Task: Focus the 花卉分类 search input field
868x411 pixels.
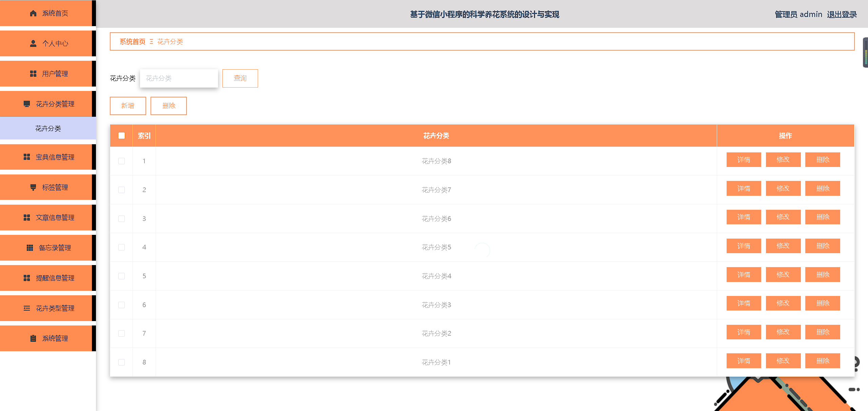Action: coord(179,78)
